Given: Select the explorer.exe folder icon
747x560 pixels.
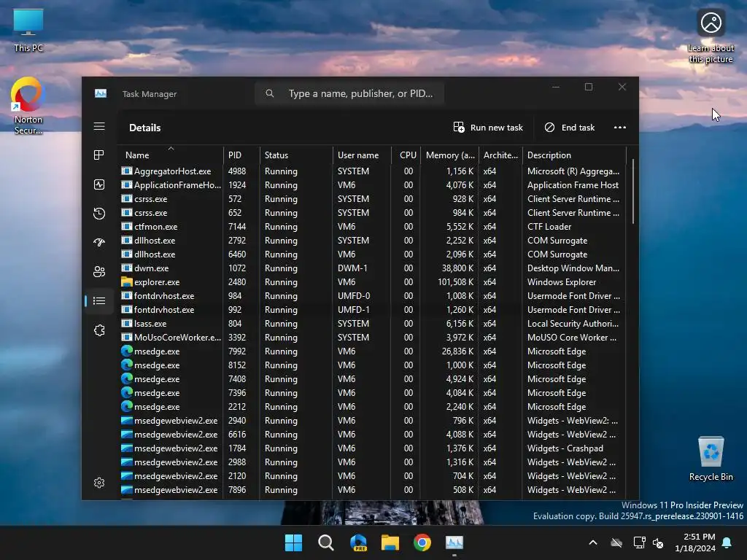Looking at the screenshot, I should pos(127,282).
